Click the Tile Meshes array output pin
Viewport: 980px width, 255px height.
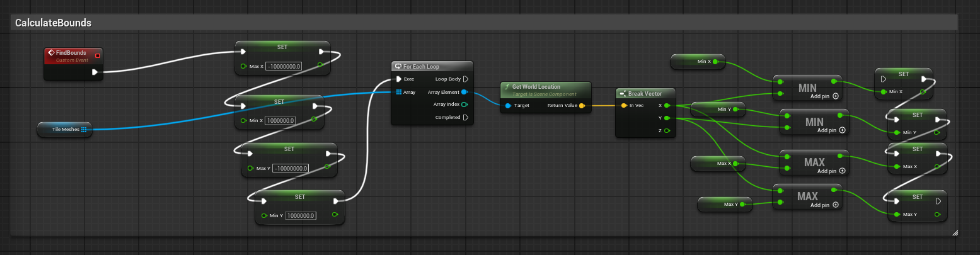pyautogui.click(x=84, y=130)
